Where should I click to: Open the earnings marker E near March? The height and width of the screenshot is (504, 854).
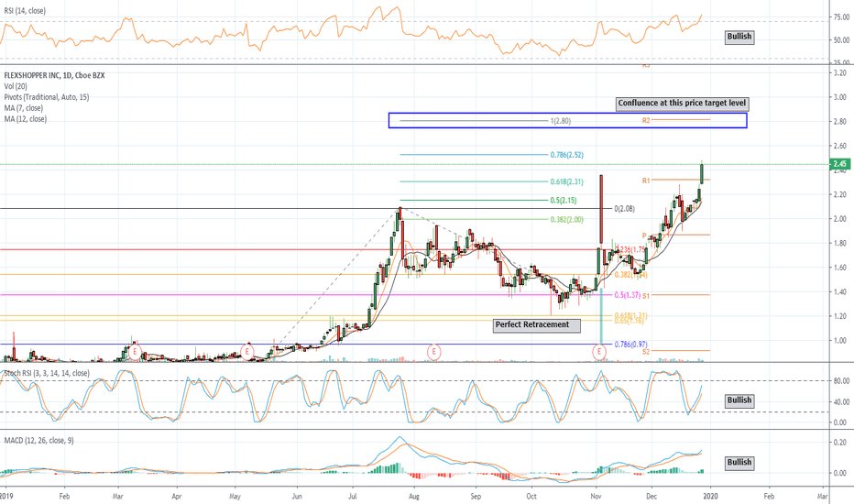[135, 352]
